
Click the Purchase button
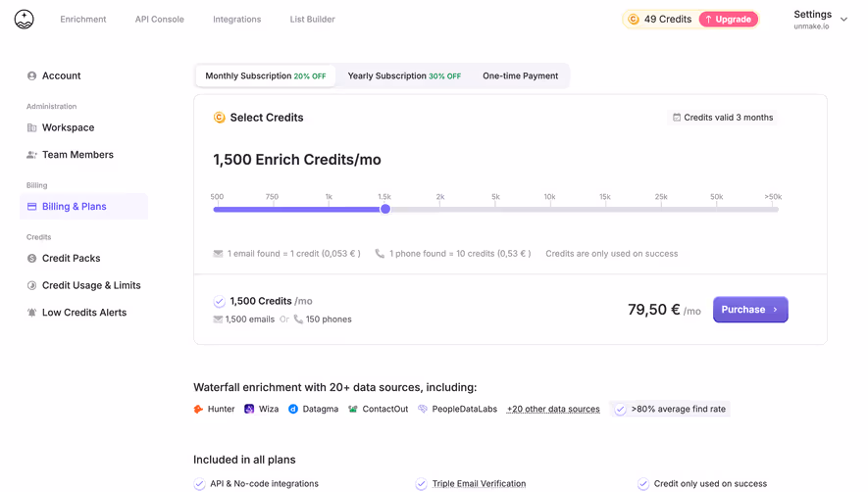point(750,310)
